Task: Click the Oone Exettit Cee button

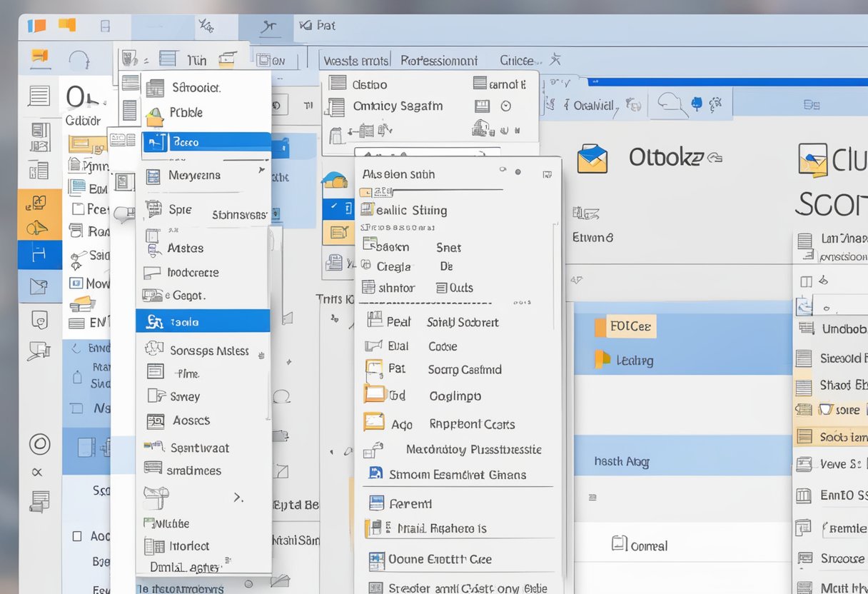Action: point(439,559)
